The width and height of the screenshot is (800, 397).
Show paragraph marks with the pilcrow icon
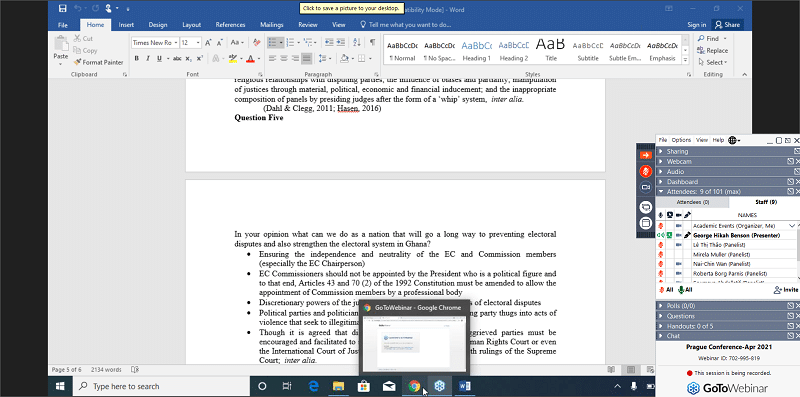pyautogui.click(x=372, y=42)
